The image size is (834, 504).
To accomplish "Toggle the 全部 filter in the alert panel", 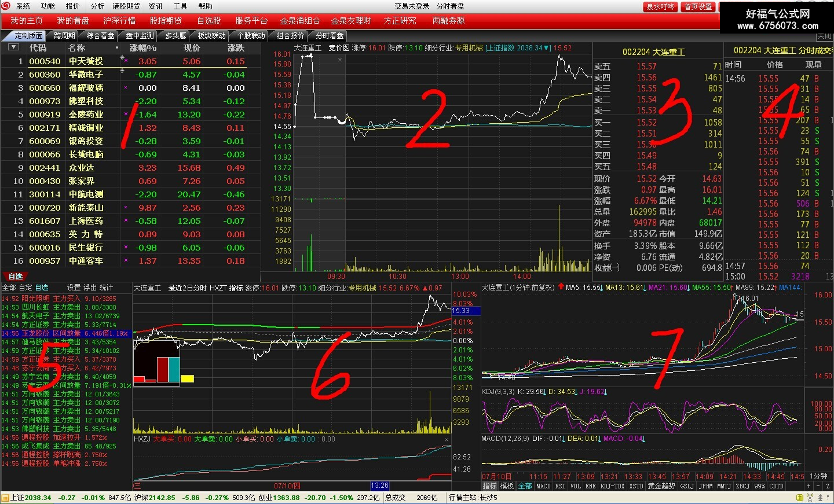I will 9,288.
